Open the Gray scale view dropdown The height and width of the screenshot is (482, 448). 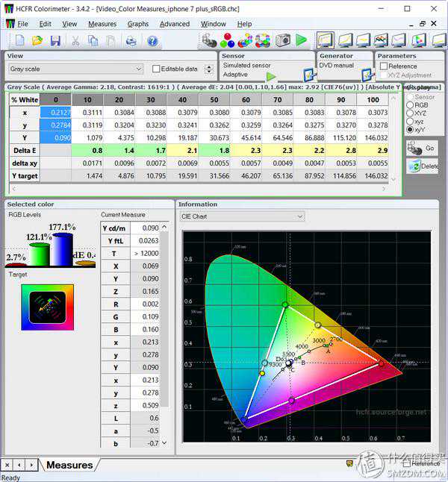pyautogui.click(x=138, y=69)
